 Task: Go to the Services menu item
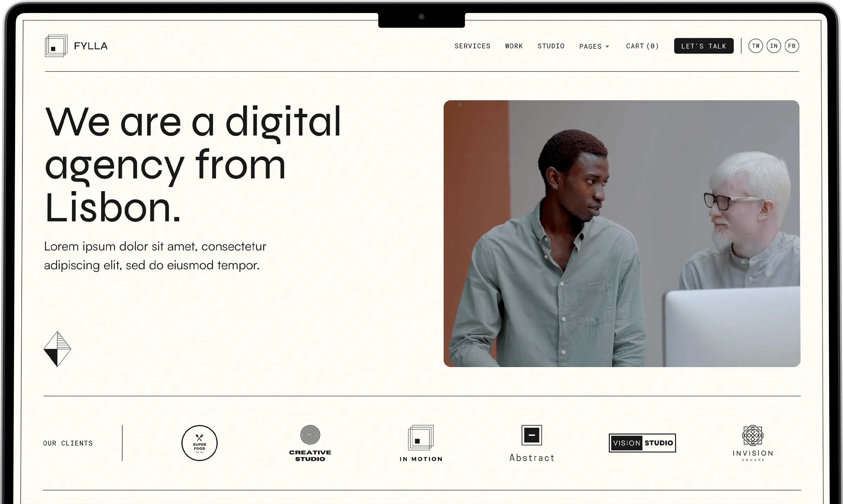point(472,46)
